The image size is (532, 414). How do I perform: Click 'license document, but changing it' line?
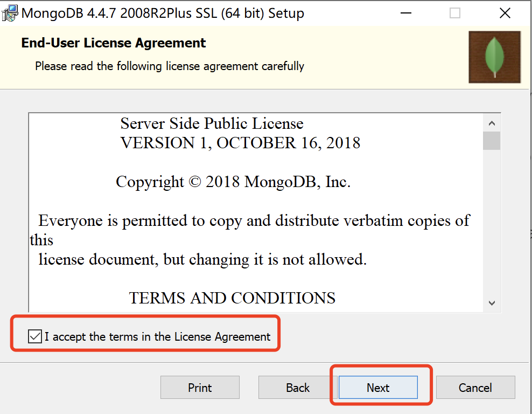[202, 259]
